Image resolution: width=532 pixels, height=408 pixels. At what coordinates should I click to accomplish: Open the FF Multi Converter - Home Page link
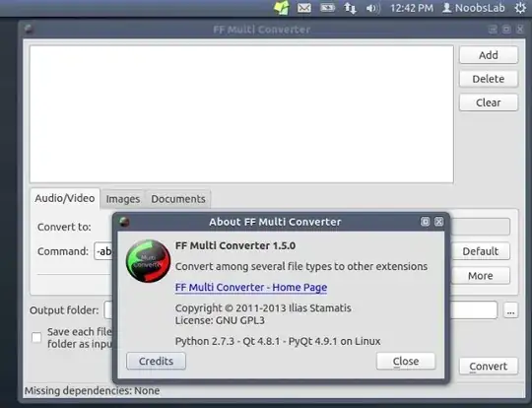point(251,287)
